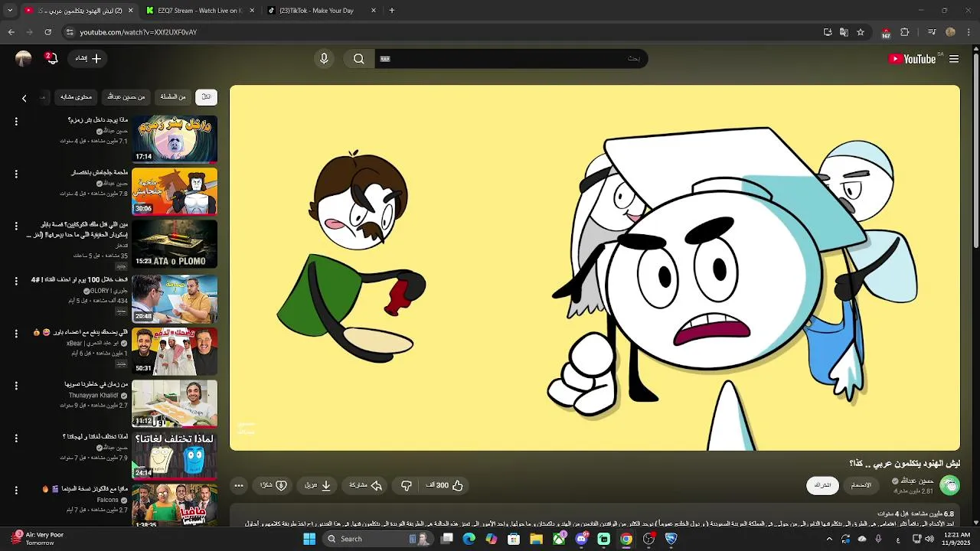Viewport: 980px width, 551px height.
Task: Open Chrome three-dot menu
Action: [968, 32]
